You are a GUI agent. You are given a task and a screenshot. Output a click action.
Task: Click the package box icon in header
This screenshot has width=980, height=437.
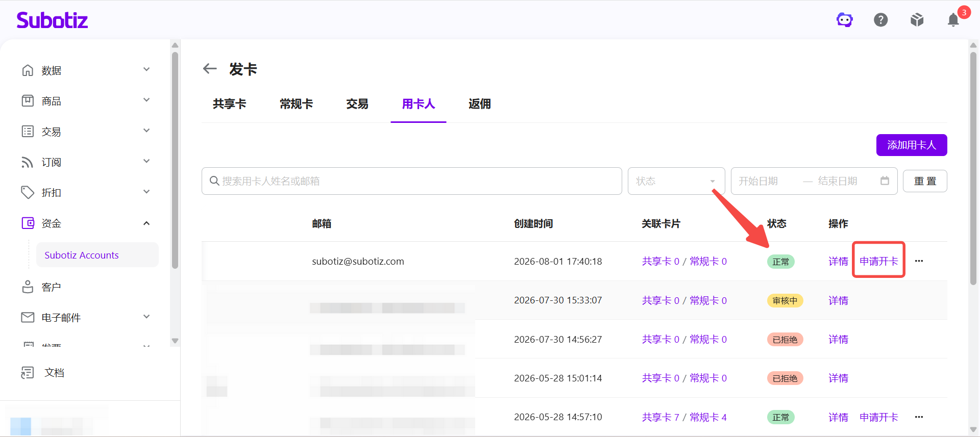pos(917,20)
